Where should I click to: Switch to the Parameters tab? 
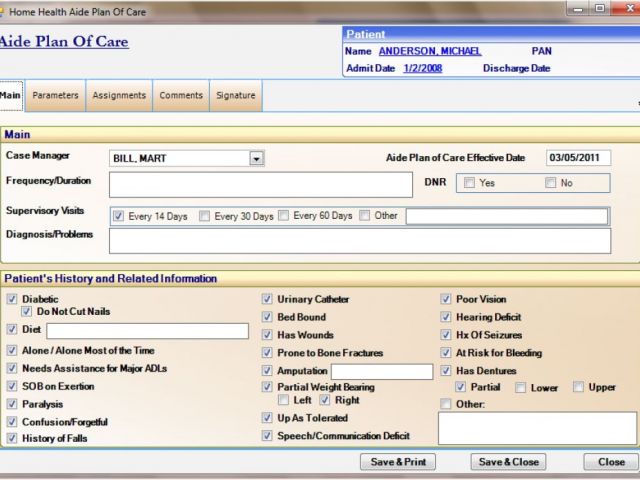click(x=55, y=96)
